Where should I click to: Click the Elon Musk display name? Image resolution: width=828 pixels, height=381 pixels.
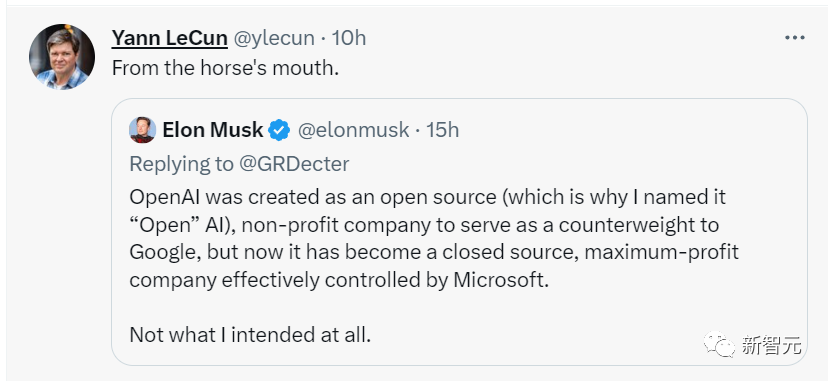[x=213, y=130]
